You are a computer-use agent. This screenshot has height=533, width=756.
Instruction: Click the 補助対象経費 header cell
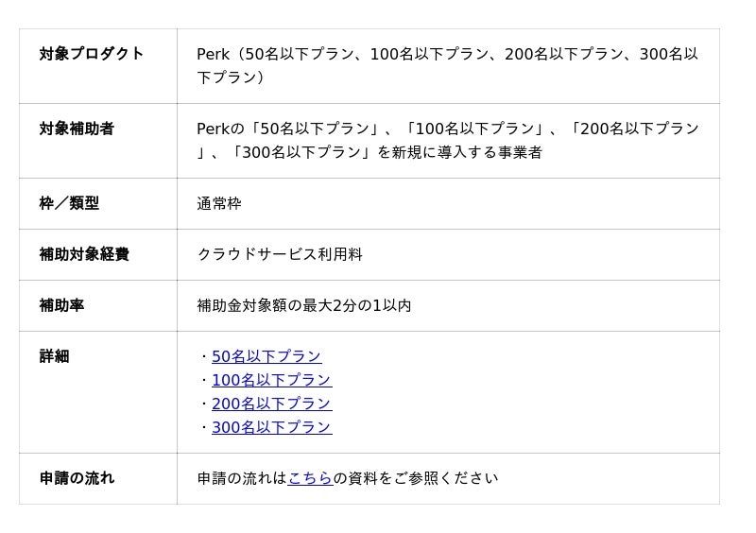point(84,254)
